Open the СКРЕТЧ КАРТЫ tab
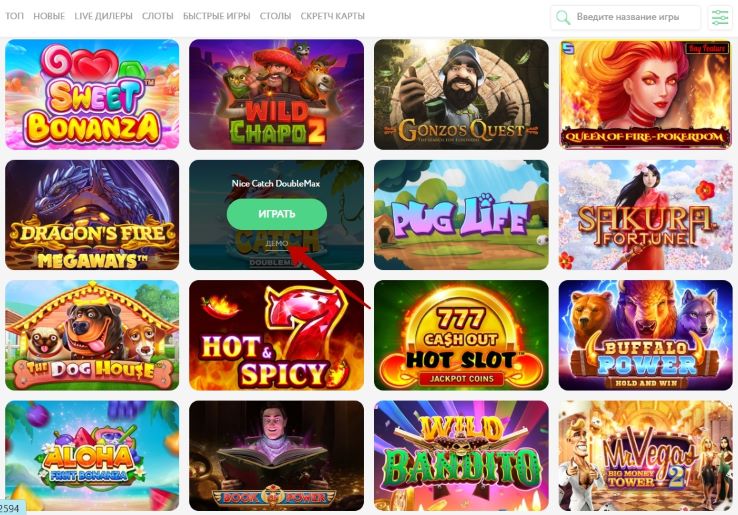 332,16
